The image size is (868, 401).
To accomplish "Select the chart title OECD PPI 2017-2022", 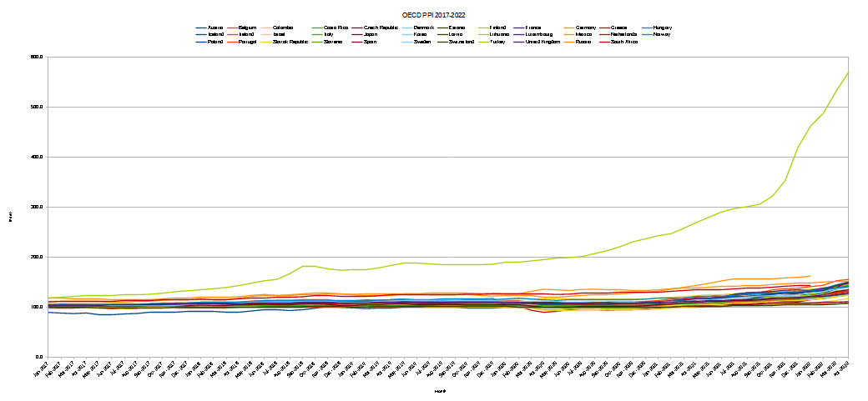I will pyautogui.click(x=433, y=15).
